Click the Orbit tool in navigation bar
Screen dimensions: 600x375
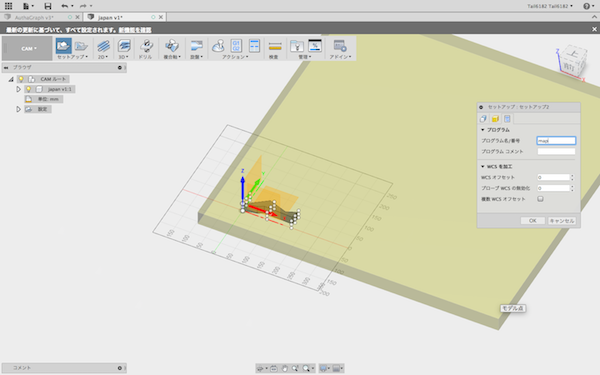click(x=261, y=368)
